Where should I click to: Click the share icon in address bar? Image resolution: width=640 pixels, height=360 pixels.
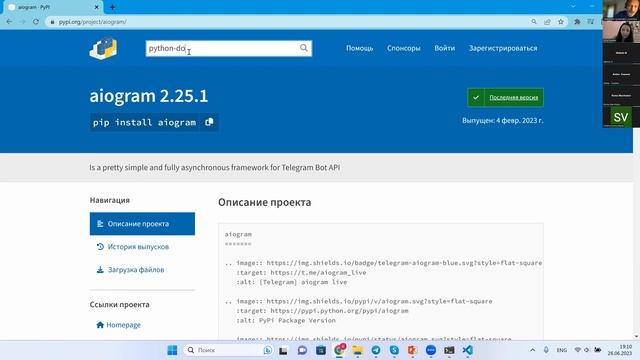pyautogui.click(x=547, y=22)
